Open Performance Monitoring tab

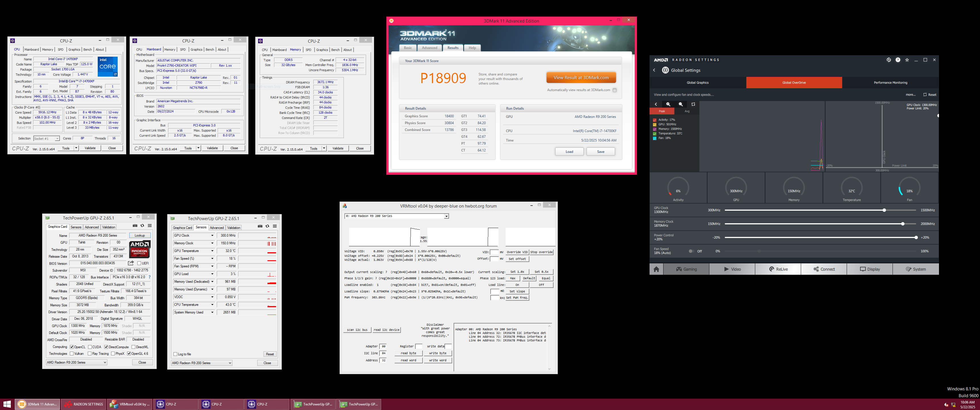coord(890,83)
